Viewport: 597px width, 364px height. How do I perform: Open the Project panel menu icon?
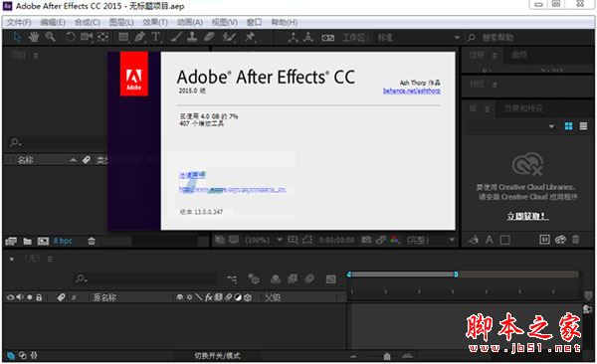pyautogui.click(x=36, y=56)
